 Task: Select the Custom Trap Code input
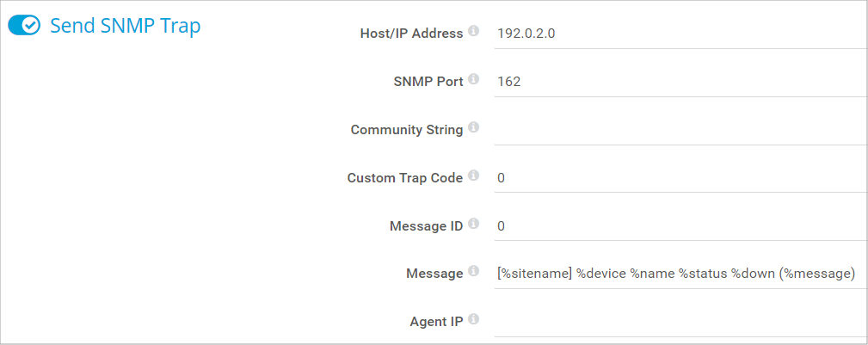(x=680, y=178)
